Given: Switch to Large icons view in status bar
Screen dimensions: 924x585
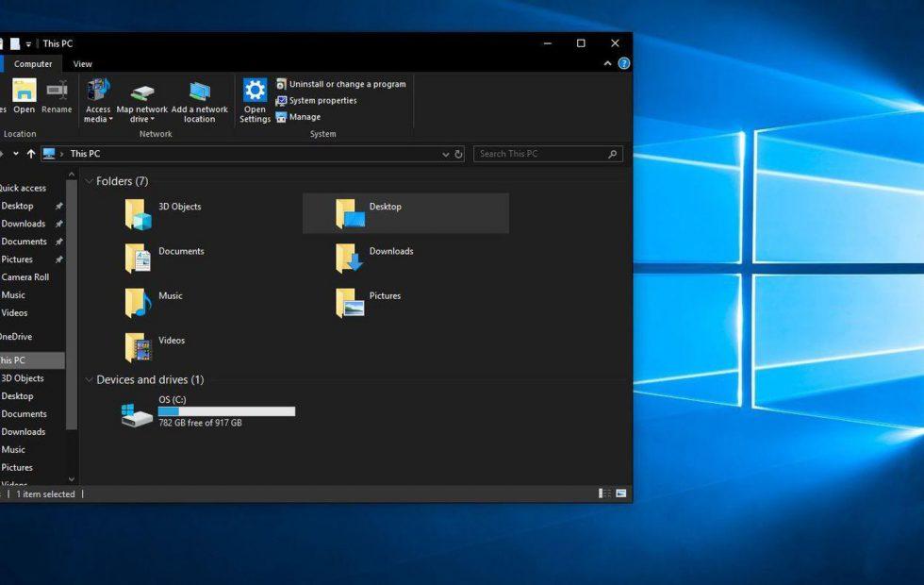Looking at the screenshot, I should [621, 493].
